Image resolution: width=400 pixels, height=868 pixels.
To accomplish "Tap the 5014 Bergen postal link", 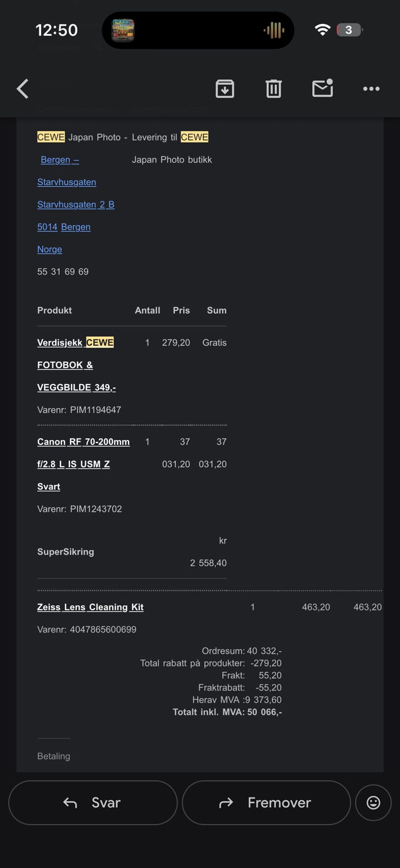I will 64,227.
